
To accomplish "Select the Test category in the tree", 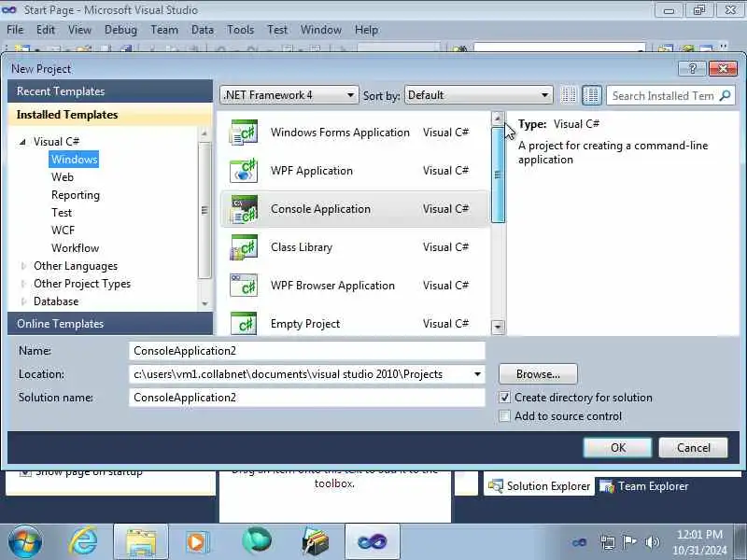I will click(62, 213).
